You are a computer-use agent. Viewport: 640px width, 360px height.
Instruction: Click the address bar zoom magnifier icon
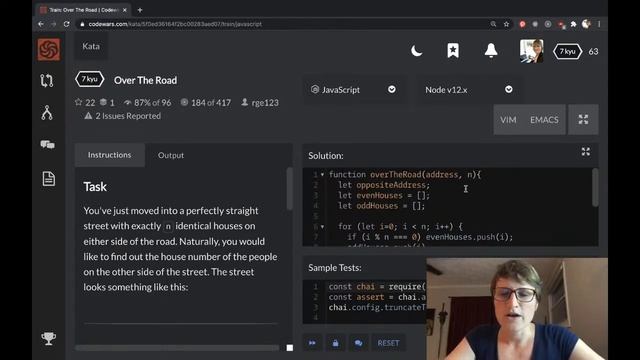click(x=493, y=24)
